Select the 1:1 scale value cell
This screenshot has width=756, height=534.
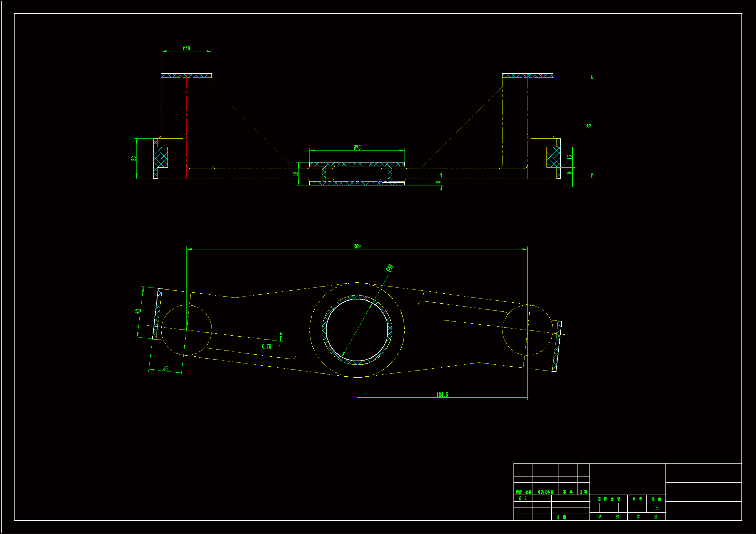[x=656, y=508]
